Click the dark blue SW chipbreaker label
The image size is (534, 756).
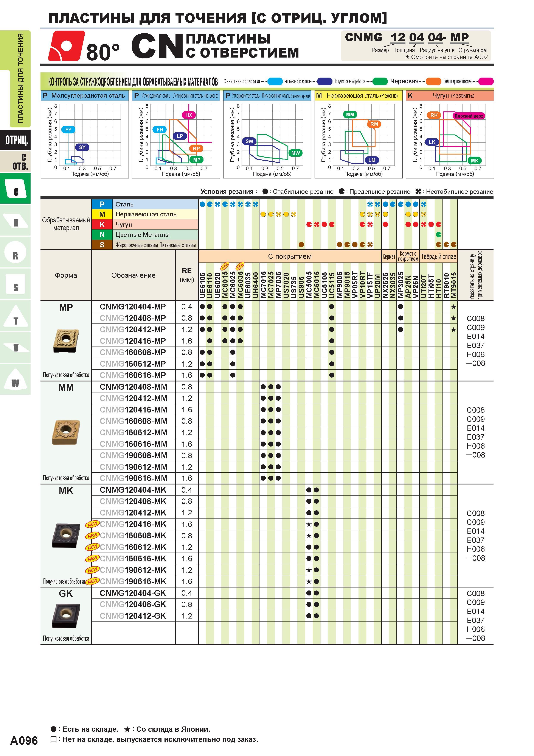tap(249, 141)
